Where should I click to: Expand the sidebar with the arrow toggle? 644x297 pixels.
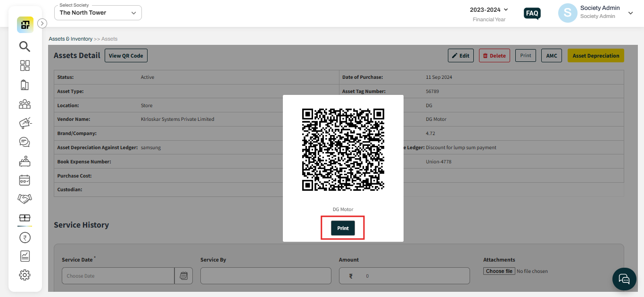click(x=42, y=23)
